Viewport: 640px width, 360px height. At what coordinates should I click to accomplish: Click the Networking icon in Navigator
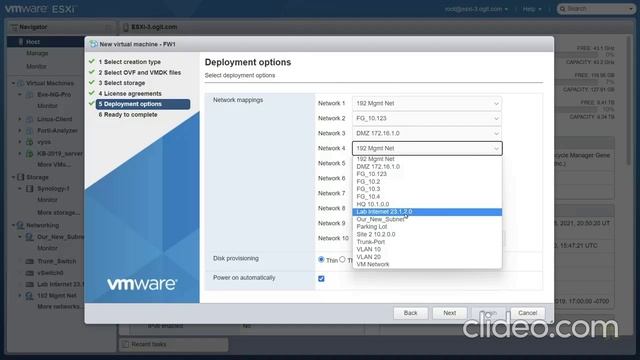(x=20, y=225)
